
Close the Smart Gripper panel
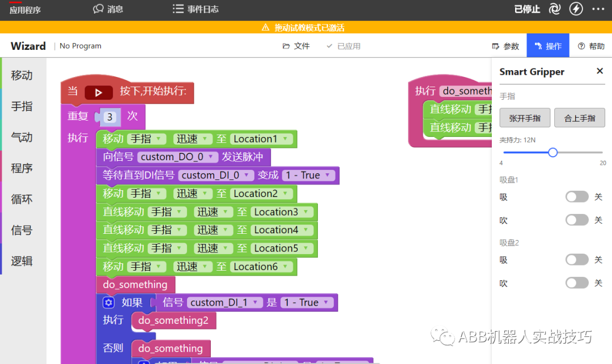[600, 71]
